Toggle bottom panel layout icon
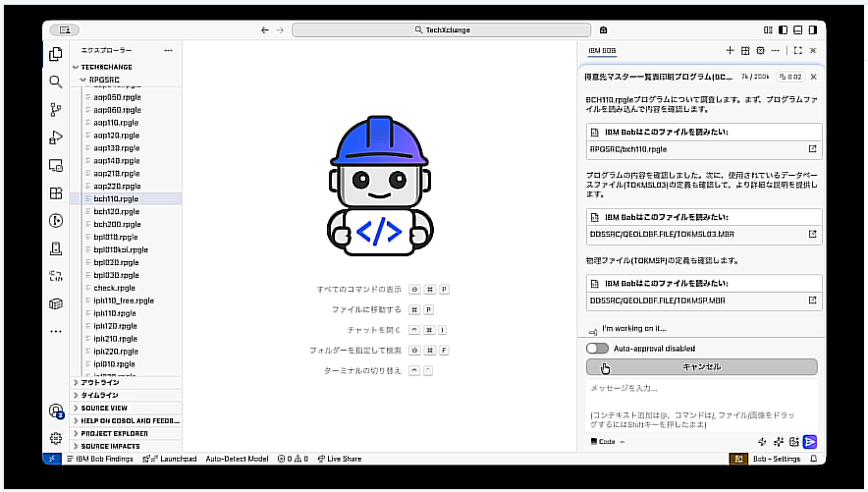 (x=797, y=29)
